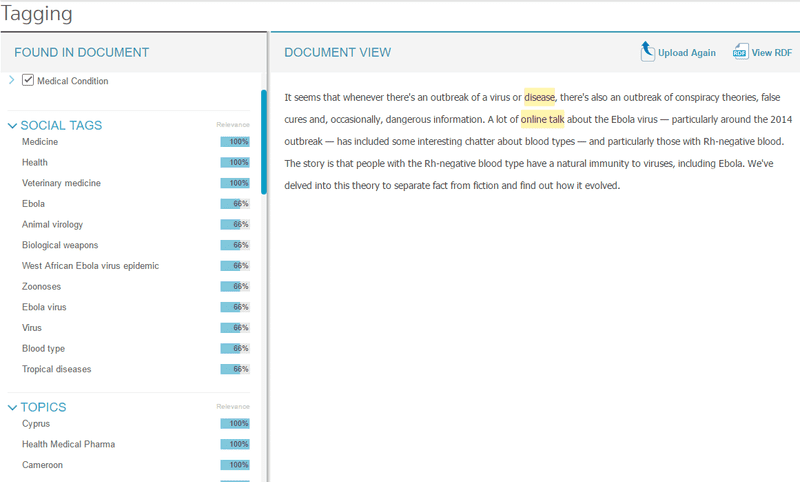Click the highlighted phrase online talk
Viewport: 800px width, 482px height.
(542, 119)
